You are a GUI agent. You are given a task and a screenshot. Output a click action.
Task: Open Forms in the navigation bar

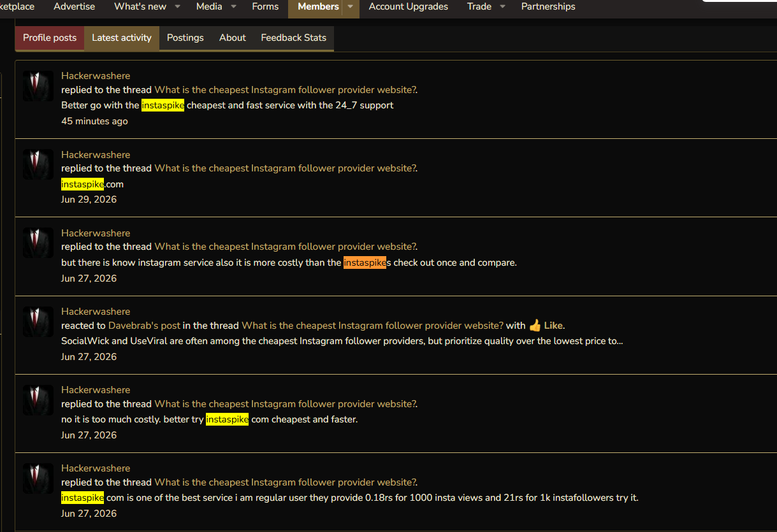point(265,6)
